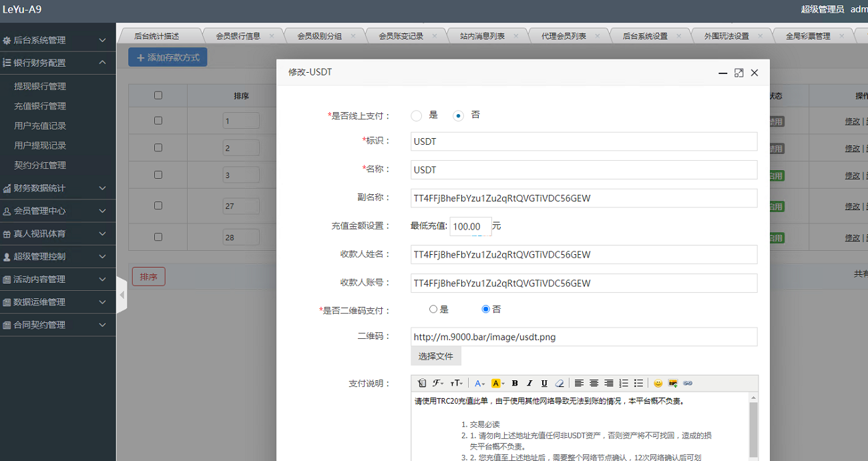Switch to 后台统计描述 tab
Image resolution: width=868 pixels, height=461 pixels.
tap(157, 36)
